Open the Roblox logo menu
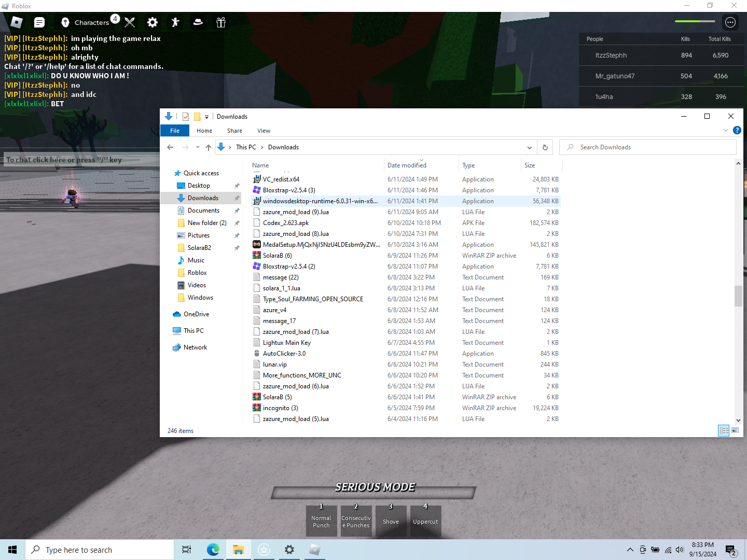The height and width of the screenshot is (560, 747). click(x=17, y=22)
